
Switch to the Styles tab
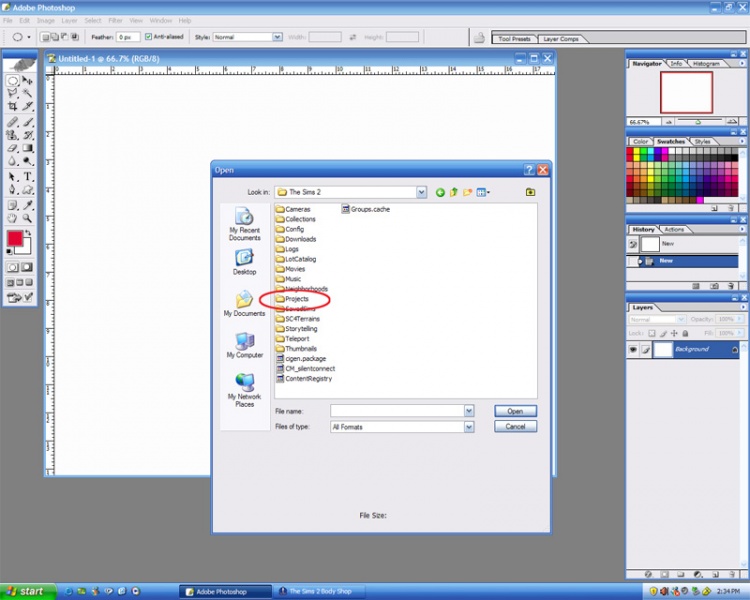click(702, 142)
